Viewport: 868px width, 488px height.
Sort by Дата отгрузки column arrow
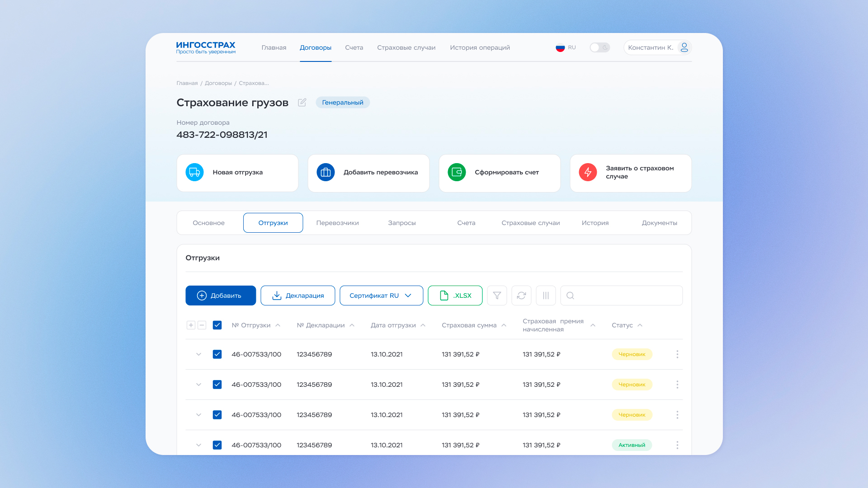pos(423,325)
